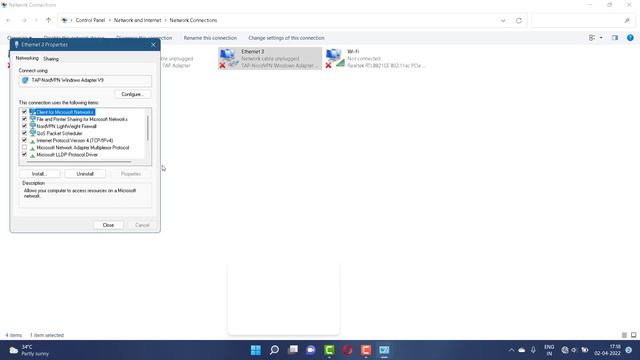The image size is (640, 360).
Task: Open green Camtasia icon on taskbar
Action: pyautogui.click(x=329, y=350)
